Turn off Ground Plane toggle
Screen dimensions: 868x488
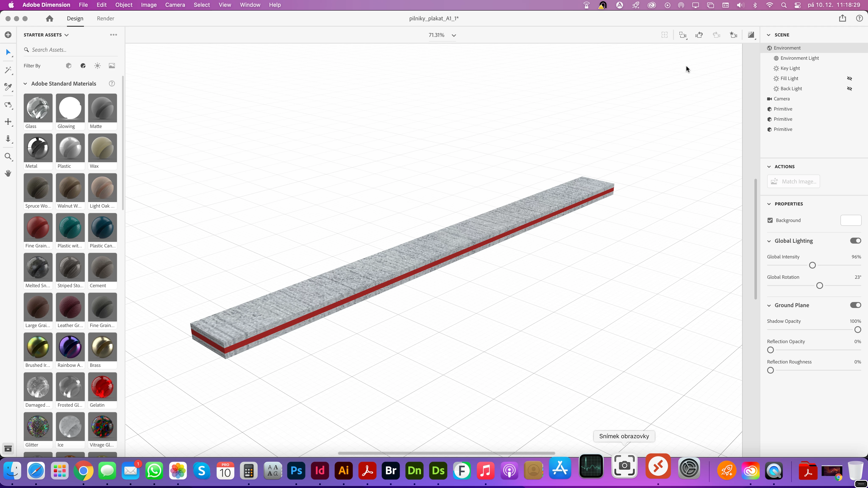pyautogui.click(x=855, y=305)
